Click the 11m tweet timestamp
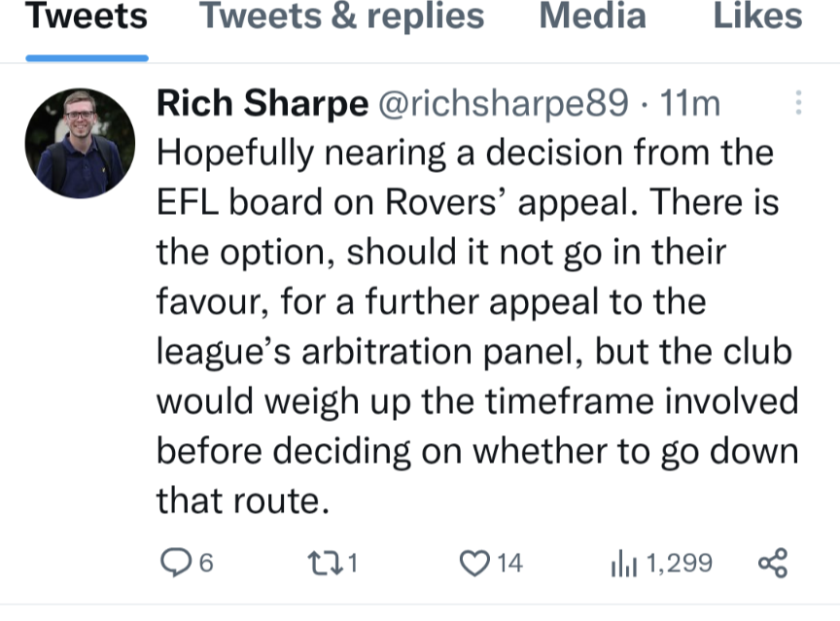Image resolution: width=840 pixels, height=621 pixels. point(689,103)
